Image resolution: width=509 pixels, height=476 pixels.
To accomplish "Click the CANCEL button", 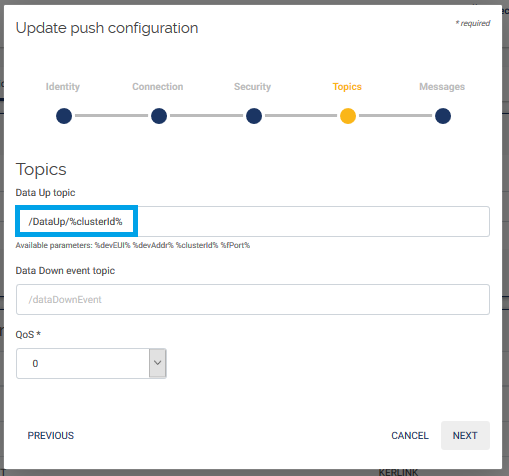I will pyautogui.click(x=410, y=435).
